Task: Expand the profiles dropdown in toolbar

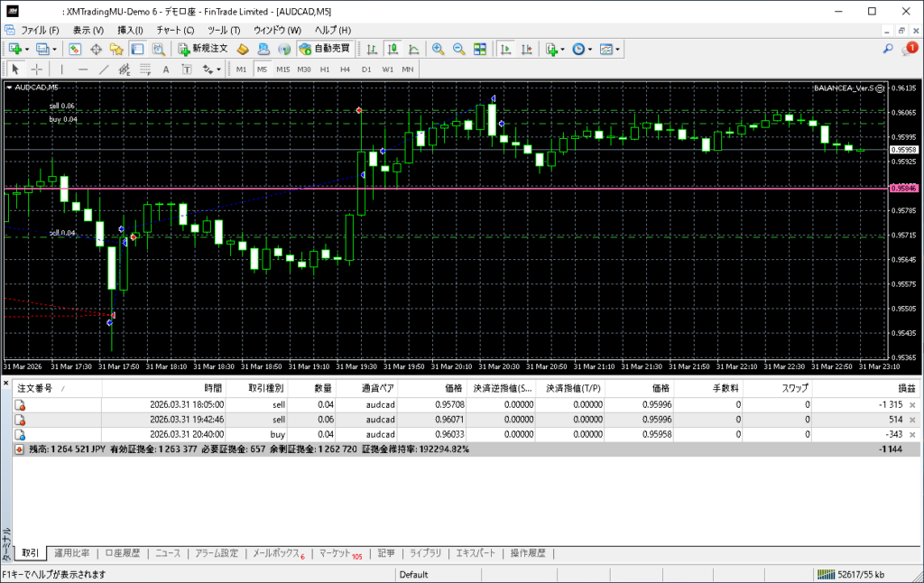Action: 54,49
